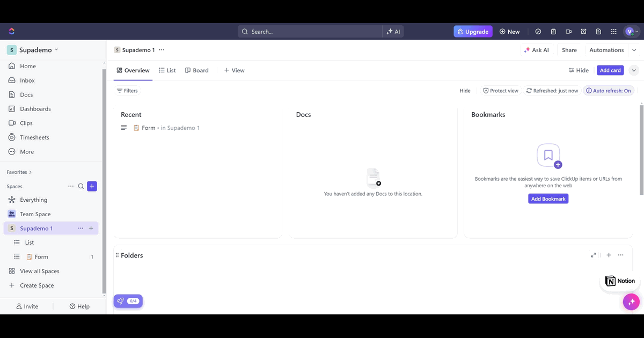Toggle Auto refresh On
644x338 pixels.
coord(609,91)
